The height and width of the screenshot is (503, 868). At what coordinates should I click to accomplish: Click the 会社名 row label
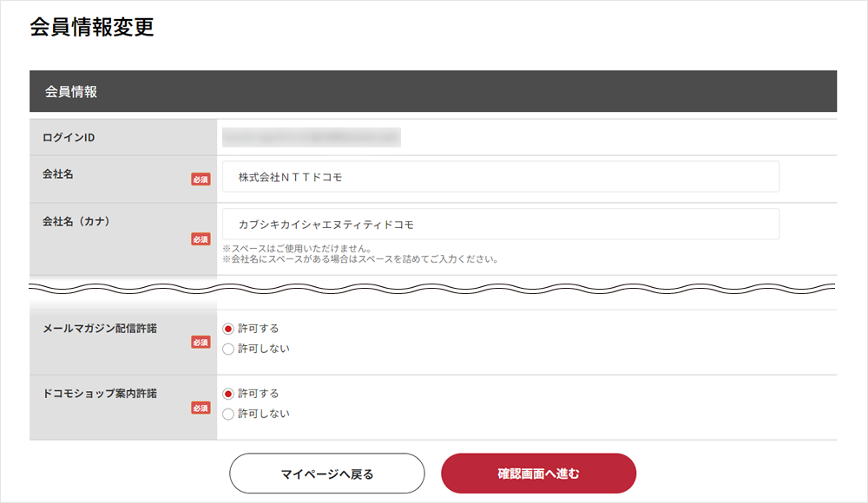[x=58, y=174]
